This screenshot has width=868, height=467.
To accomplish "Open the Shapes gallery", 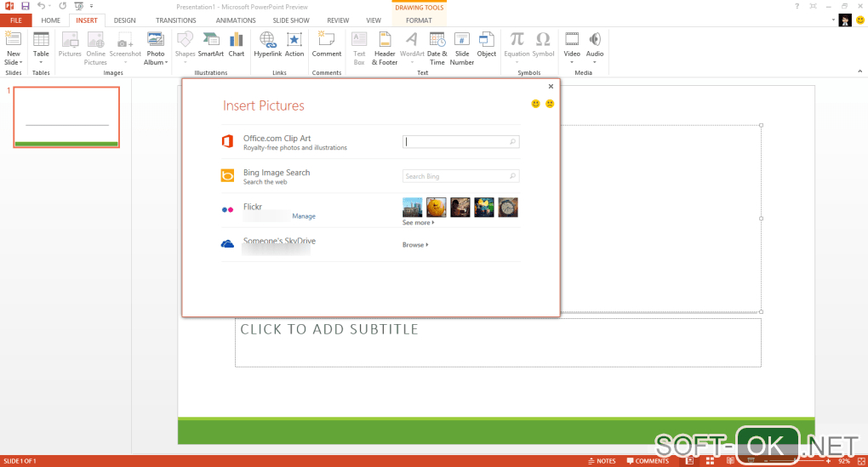I will 185,48.
